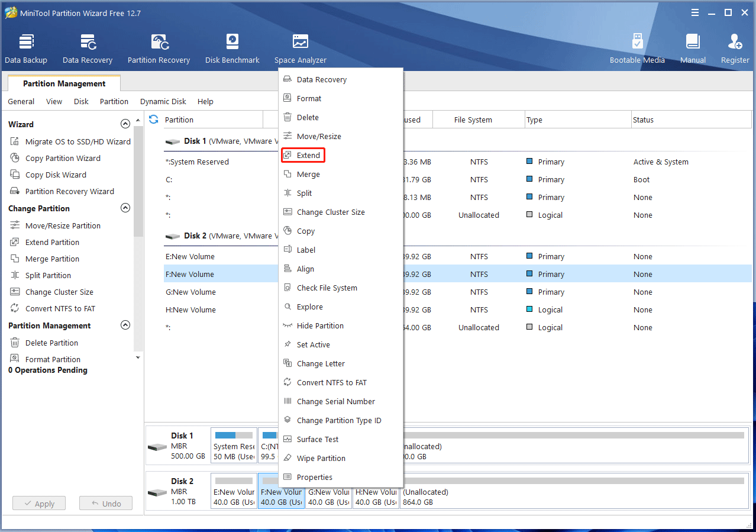Sort by File System column header
The height and width of the screenshot is (532, 756).
pyautogui.click(x=479, y=120)
